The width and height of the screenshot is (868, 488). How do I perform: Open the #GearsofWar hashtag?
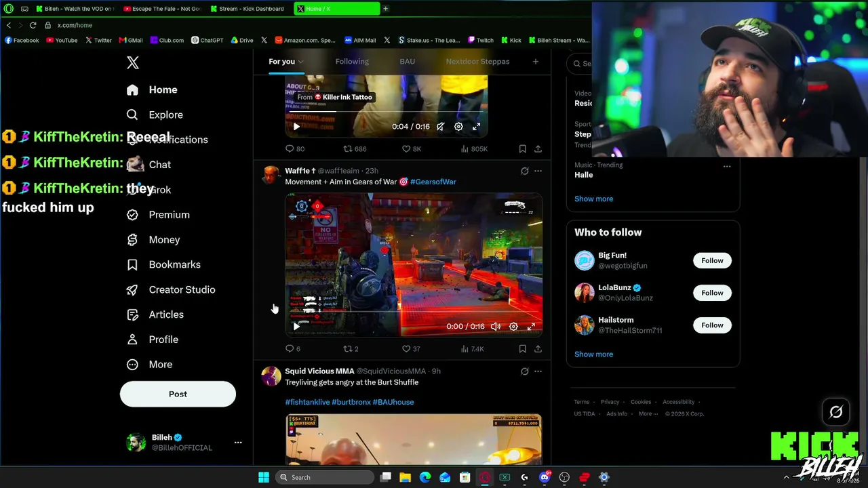click(x=433, y=182)
